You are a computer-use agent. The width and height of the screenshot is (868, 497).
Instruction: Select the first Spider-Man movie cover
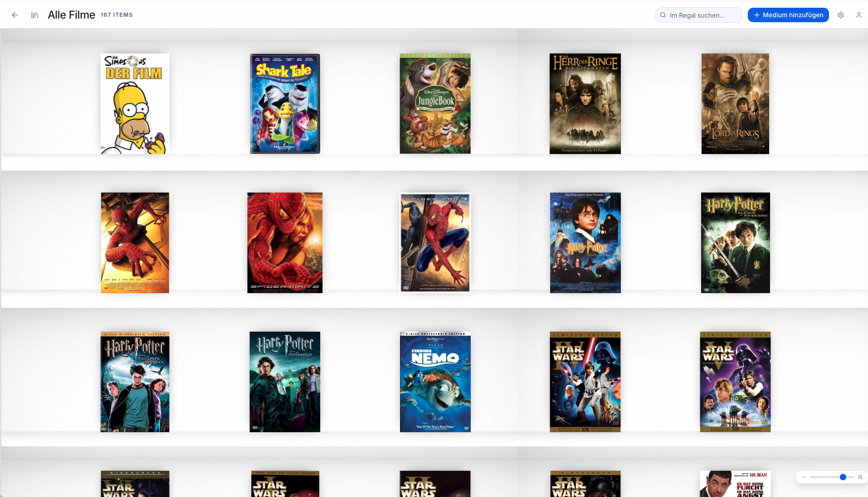coord(135,243)
